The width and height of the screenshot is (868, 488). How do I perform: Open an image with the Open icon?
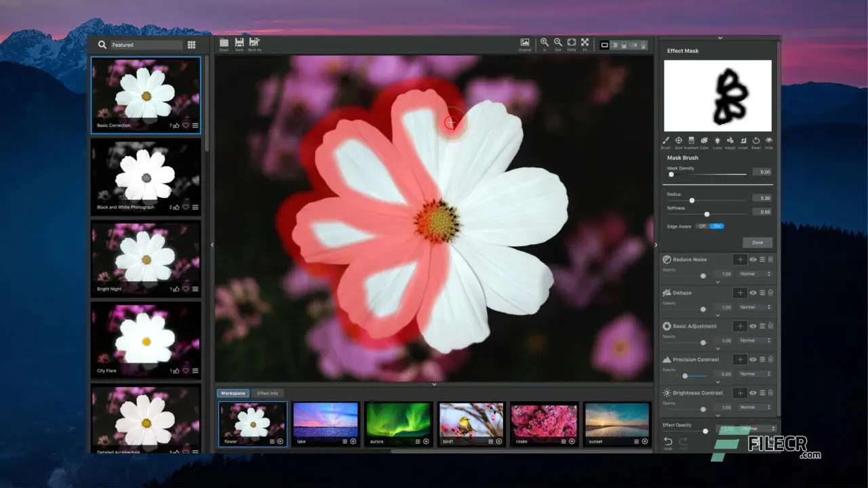[x=224, y=43]
